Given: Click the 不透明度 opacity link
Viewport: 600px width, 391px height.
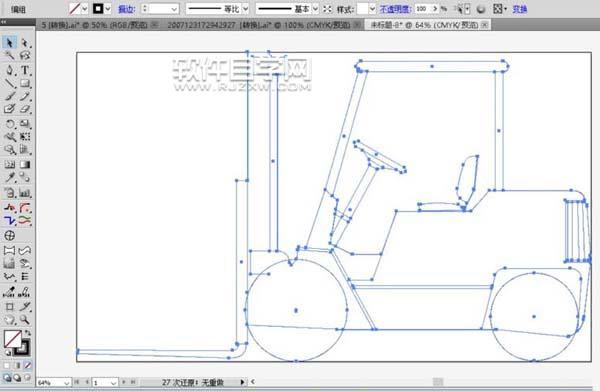Looking at the screenshot, I should [x=395, y=8].
